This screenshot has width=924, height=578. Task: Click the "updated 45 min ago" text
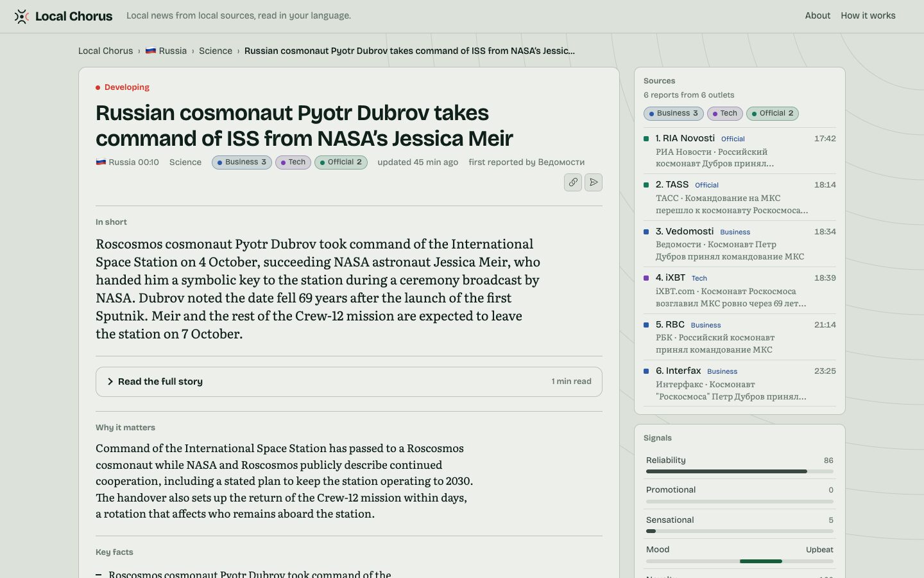click(418, 162)
